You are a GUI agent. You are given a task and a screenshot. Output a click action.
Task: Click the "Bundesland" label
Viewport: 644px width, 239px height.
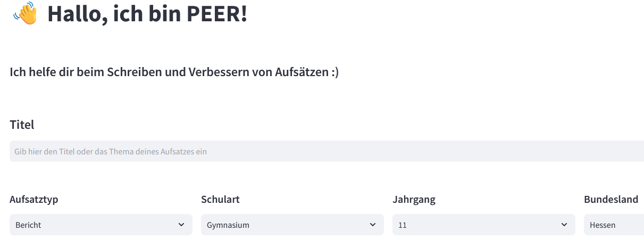click(611, 200)
